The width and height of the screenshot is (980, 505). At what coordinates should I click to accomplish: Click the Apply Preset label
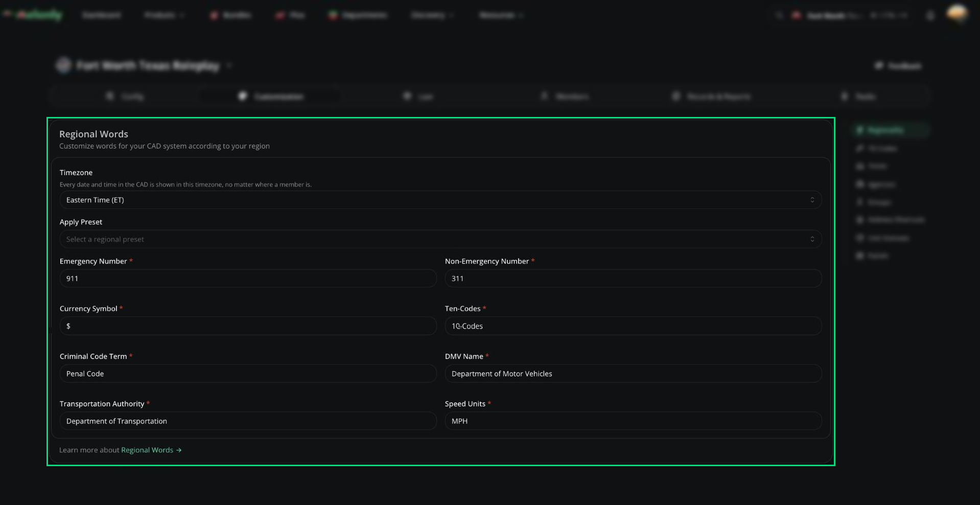click(x=81, y=222)
